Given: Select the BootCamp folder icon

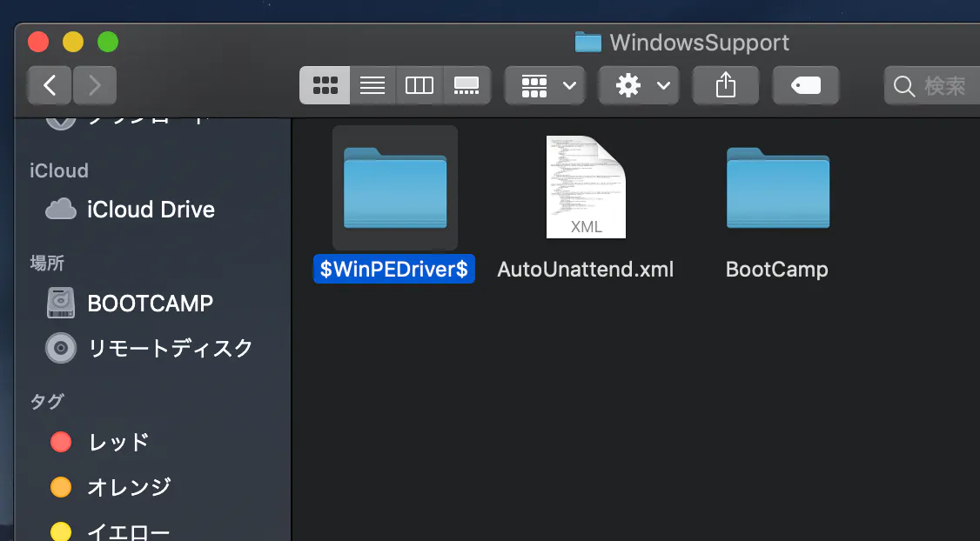Looking at the screenshot, I should [x=777, y=187].
